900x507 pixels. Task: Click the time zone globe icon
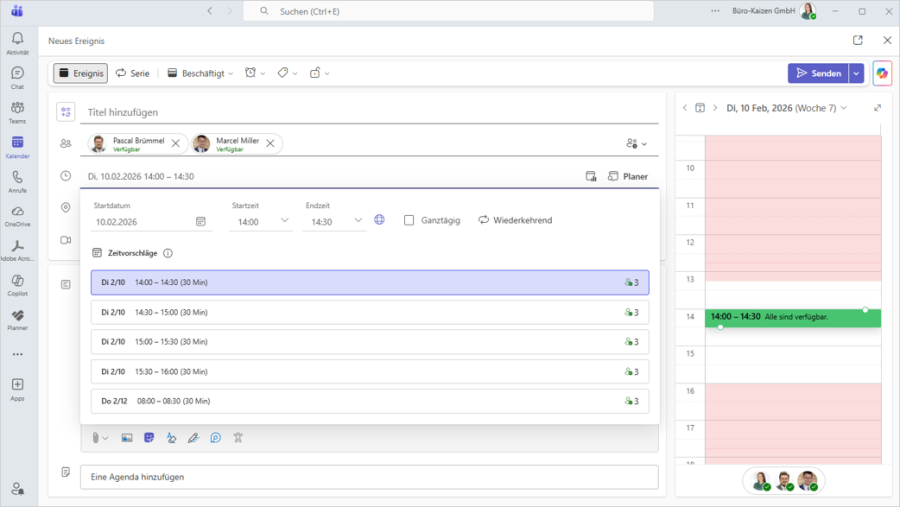click(x=380, y=220)
